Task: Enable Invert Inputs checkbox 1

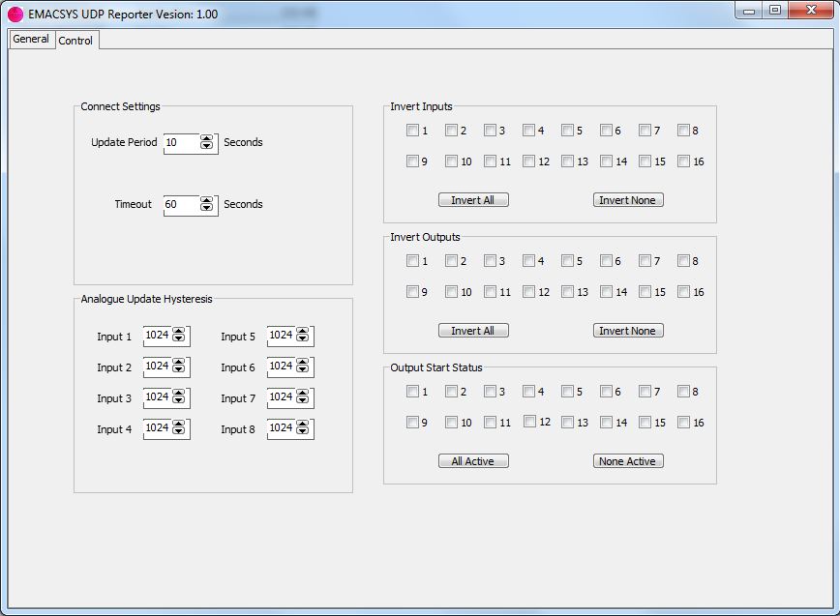Action: click(413, 131)
